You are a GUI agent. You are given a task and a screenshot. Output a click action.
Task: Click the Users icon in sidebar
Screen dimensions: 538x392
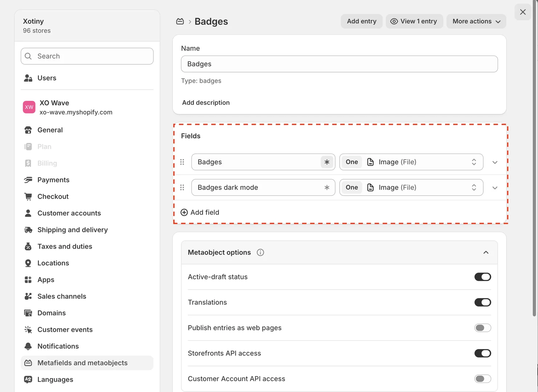(28, 78)
